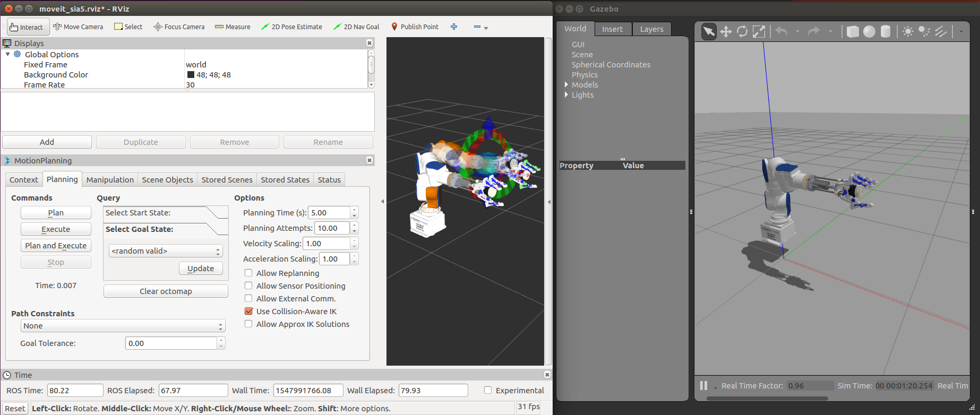Image resolution: width=980 pixels, height=415 pixels.
Task: Click the Clear octomap button
Action: (166, 291)
